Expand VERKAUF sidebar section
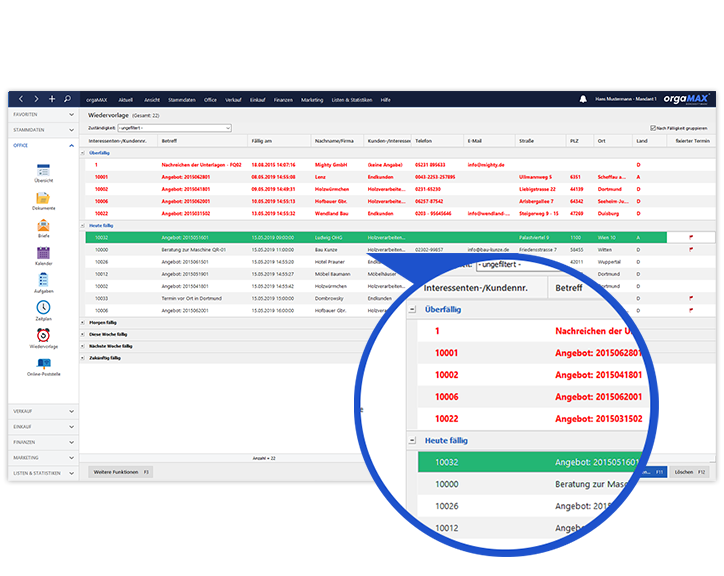Image resolution: width=724 pixels, height=576 pixels. click(x=43, y=411)
